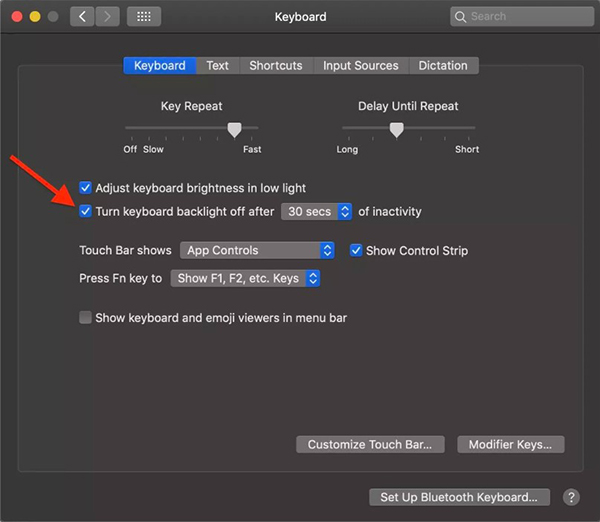The width and height of the screenshot is (600, 522).
Task: Select the Dictation tab
Action: pos(443,65)
